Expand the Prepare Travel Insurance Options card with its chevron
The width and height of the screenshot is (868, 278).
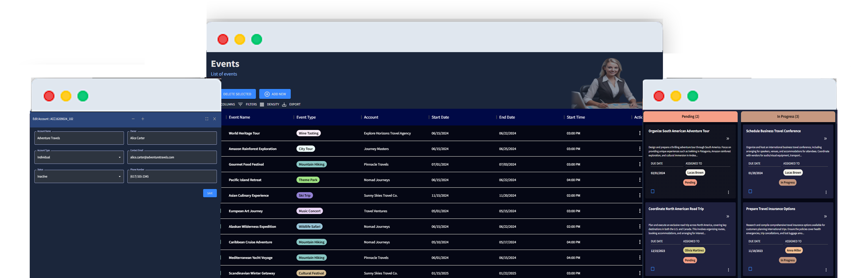click(x=825, y=216)
